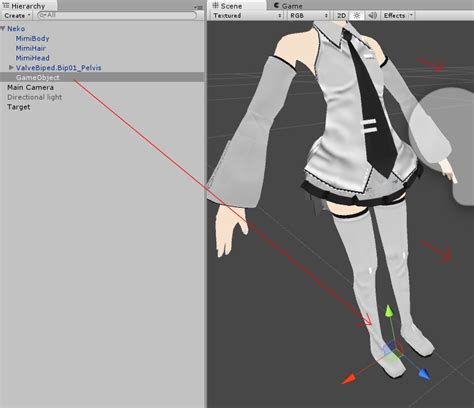Click the green Y-axis gizmo arrow

(x=389, y=311)
